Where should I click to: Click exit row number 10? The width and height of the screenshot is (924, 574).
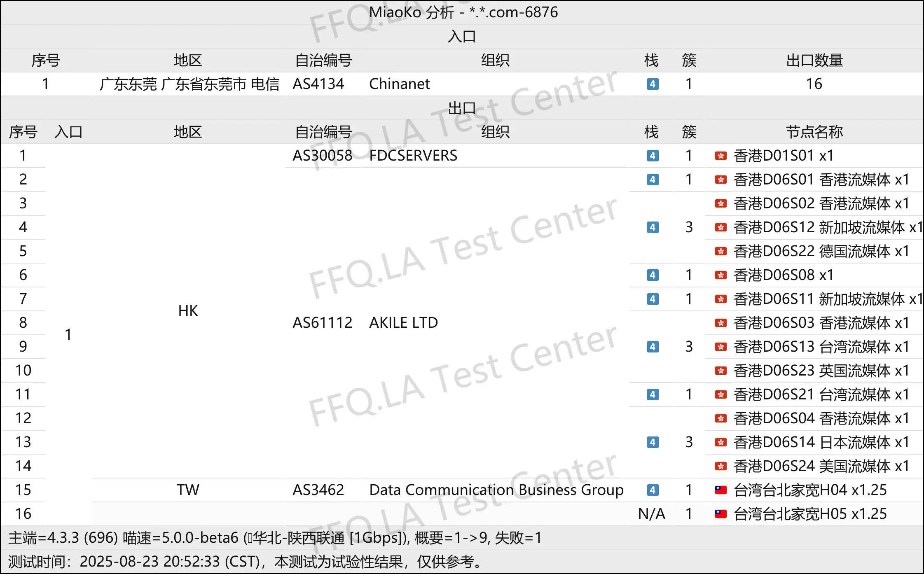23,371
